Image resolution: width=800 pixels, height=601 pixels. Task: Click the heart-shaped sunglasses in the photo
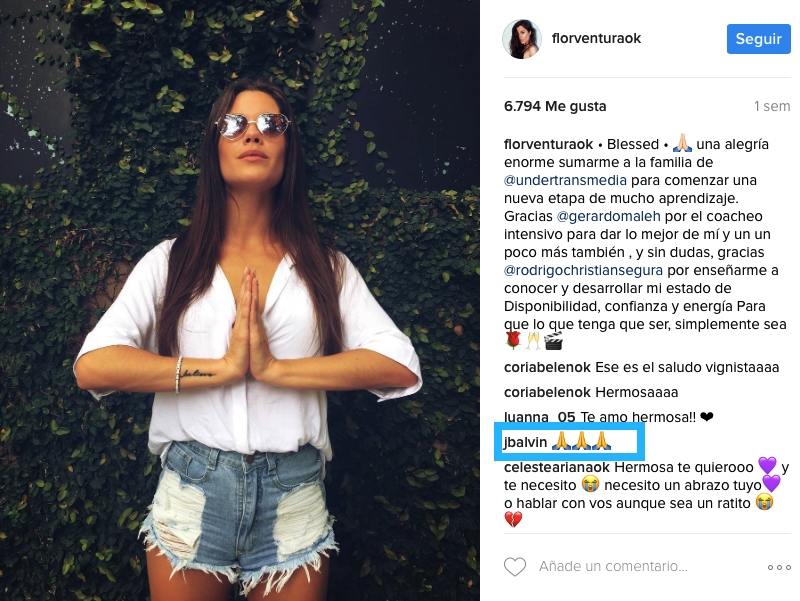coord(252,125)
